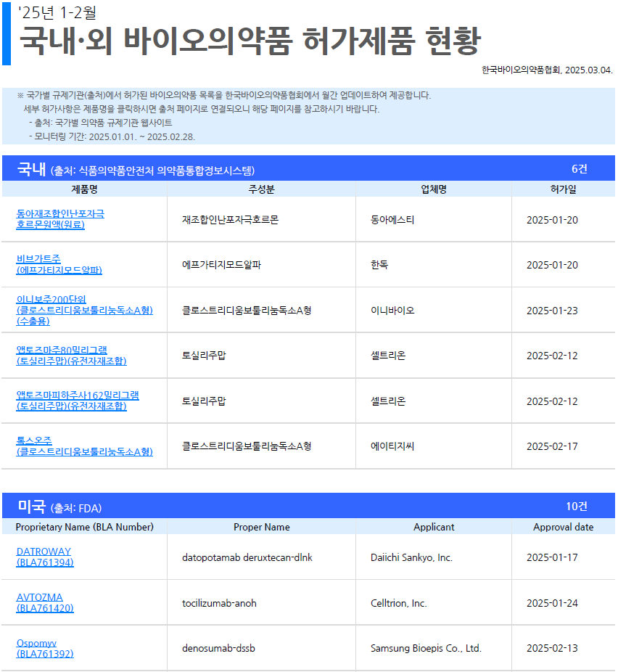Select the approval date 2025-01-23
Viewport: 618px width, 672px height.
[552, 311]
